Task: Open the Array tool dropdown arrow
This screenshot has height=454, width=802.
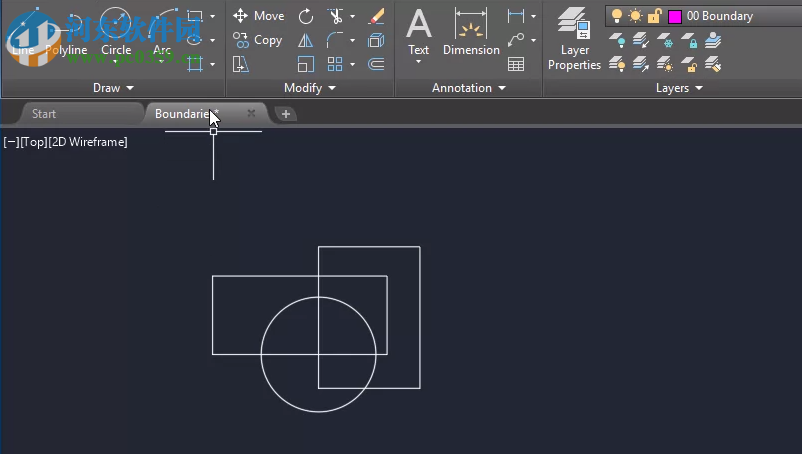Action: 352,64
